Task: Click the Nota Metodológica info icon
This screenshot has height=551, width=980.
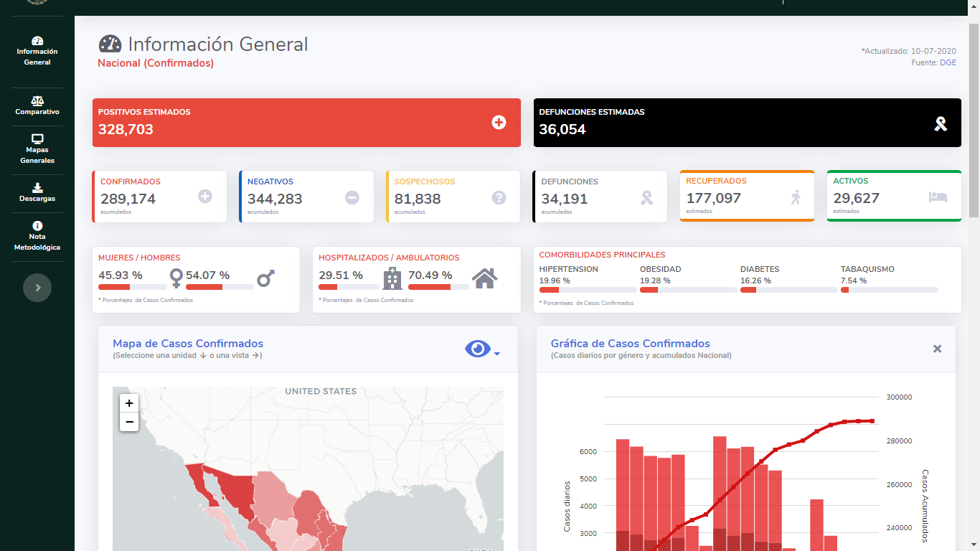Action: pyautogui.click(x=37, y=226)
